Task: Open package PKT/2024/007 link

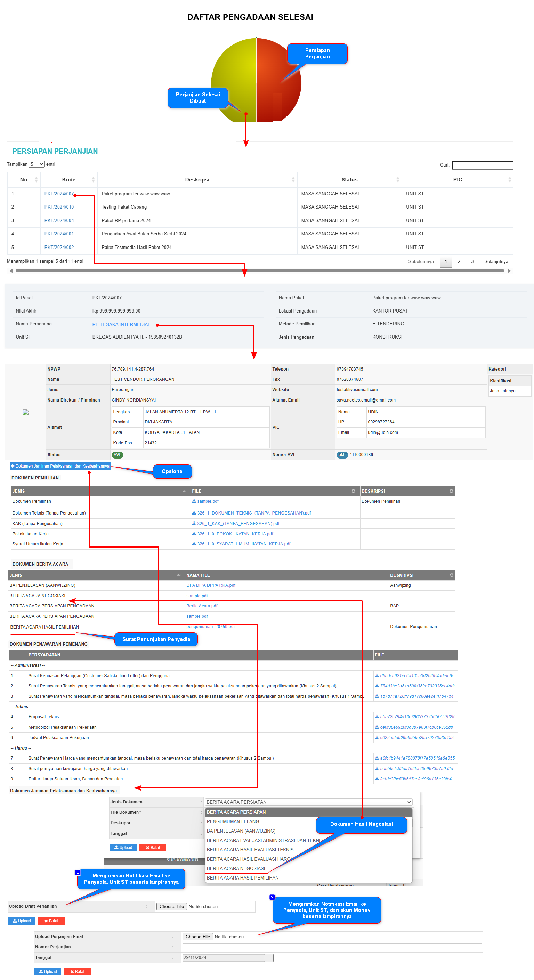Action: click(59, 194)
